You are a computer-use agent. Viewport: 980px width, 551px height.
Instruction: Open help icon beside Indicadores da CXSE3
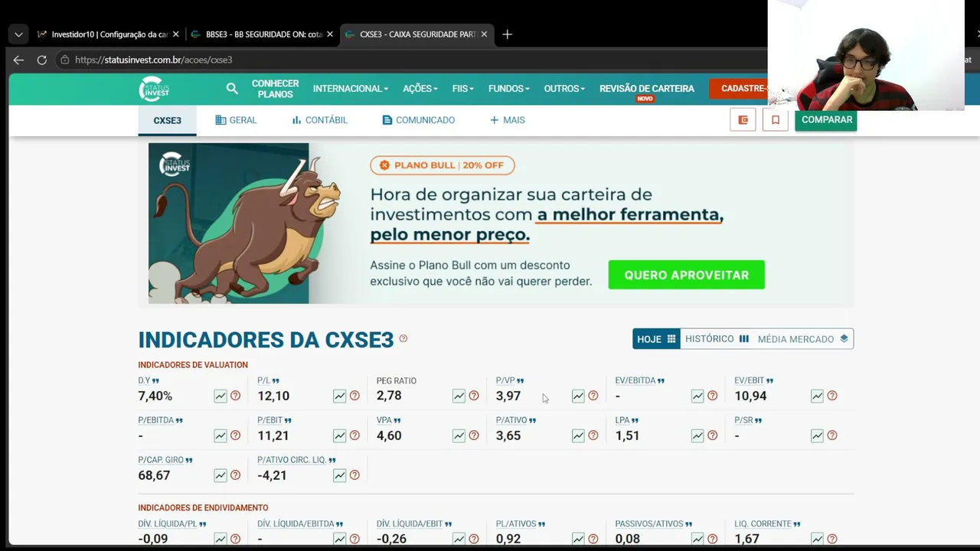403,339
